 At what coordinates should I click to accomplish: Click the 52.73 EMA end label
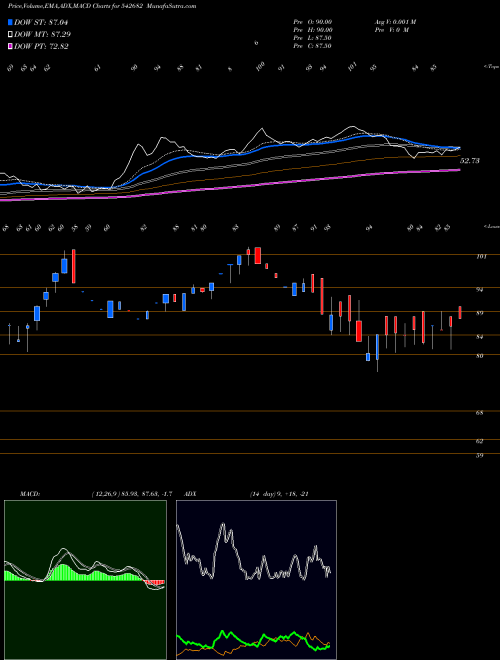point(470,161)
